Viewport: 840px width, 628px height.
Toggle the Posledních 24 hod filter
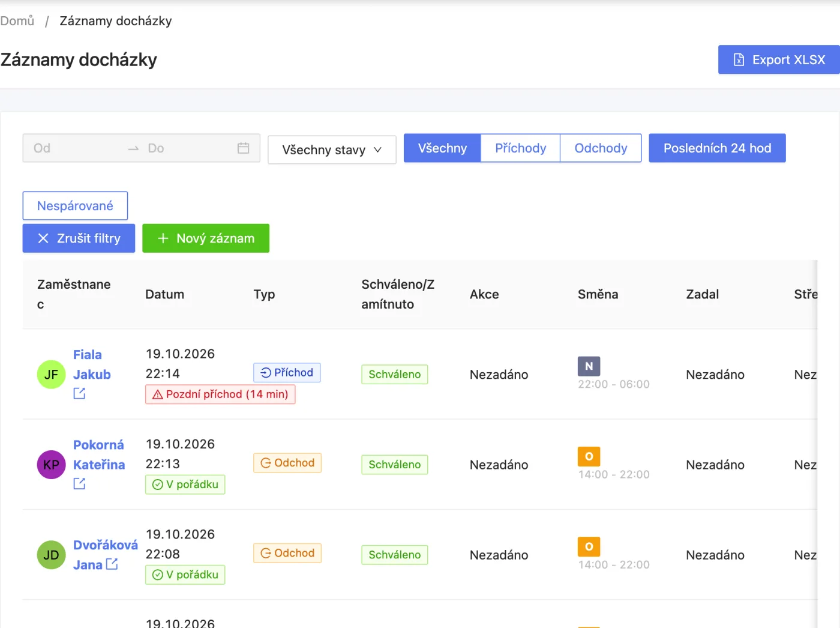[717, 148]
